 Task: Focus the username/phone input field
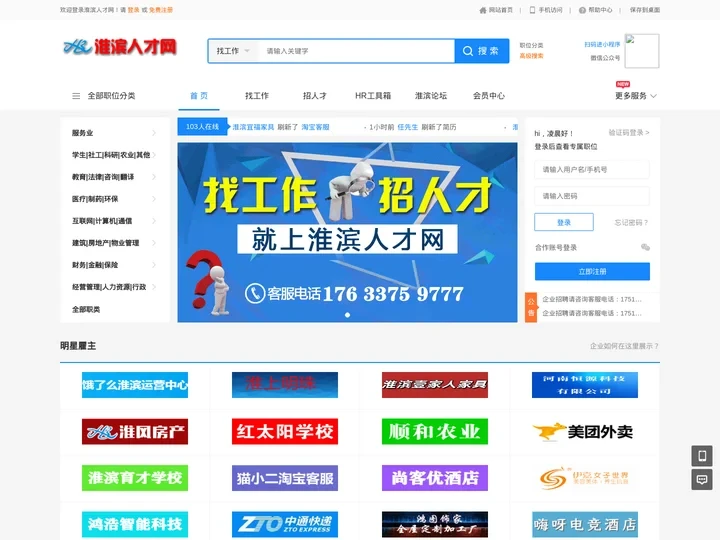click(592, 169)
